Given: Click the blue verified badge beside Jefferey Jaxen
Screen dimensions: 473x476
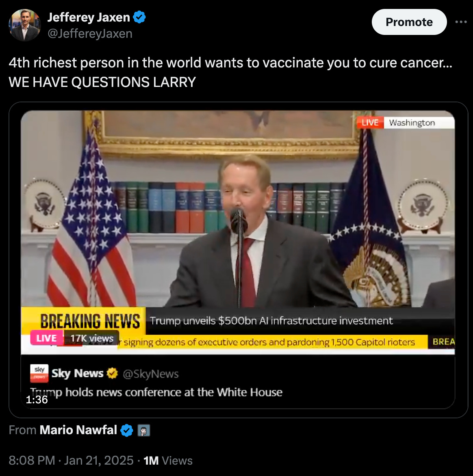Looking at the screenshot, I should 139,17.
